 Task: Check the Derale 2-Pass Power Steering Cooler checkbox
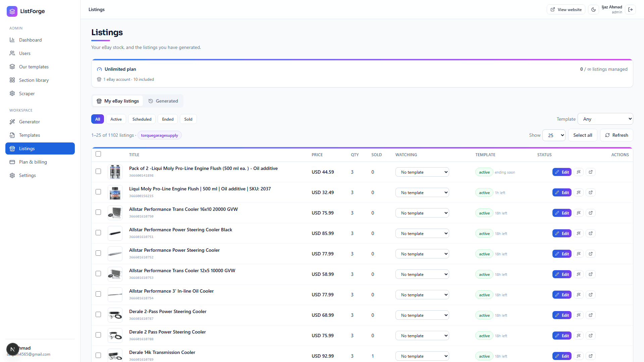tap(98, 314)
